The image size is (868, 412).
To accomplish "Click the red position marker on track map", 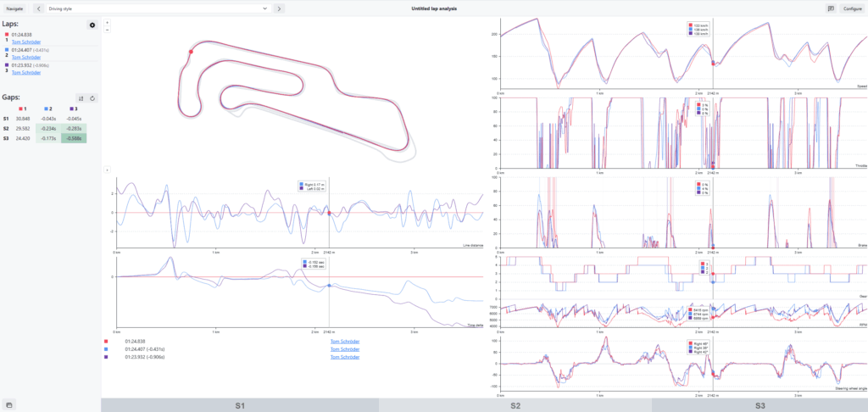I will pos(191,52).
